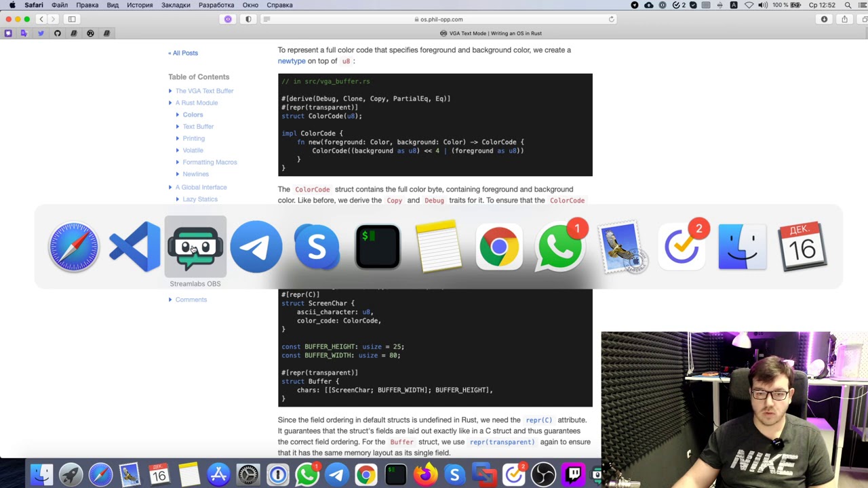Expand A Rust Module section arrow
Screen dimensions: 868x488
click(170, 103)
